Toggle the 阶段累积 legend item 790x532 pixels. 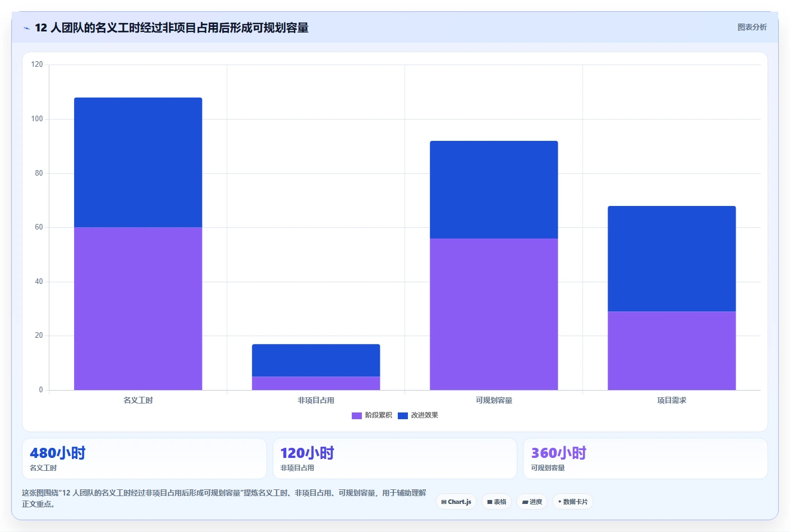pos(372,415)
